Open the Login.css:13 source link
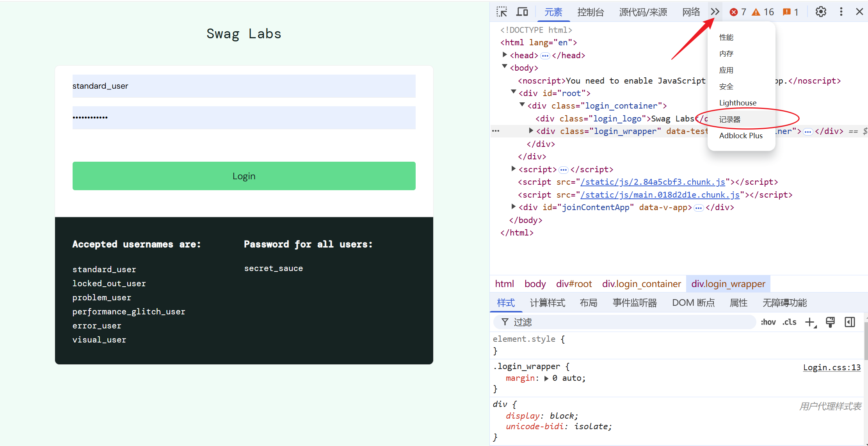The height and width of the screenshot is (446, 868). point(832,368)
